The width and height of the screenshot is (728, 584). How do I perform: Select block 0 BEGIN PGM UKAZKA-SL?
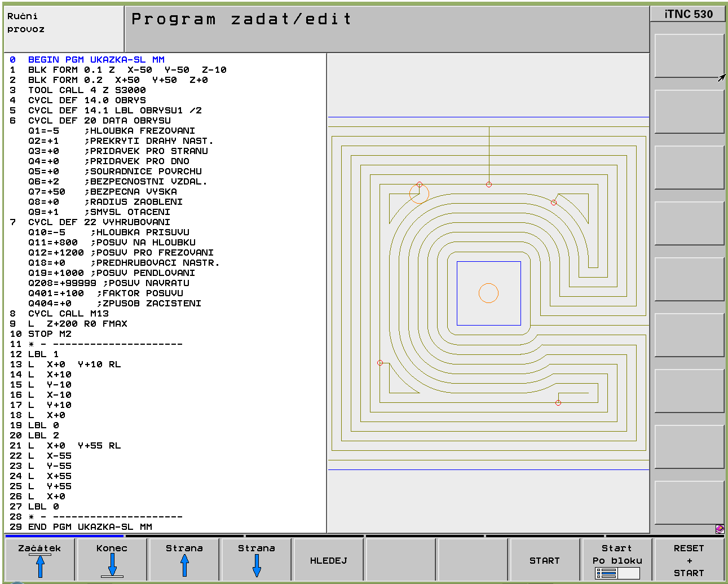96,59
